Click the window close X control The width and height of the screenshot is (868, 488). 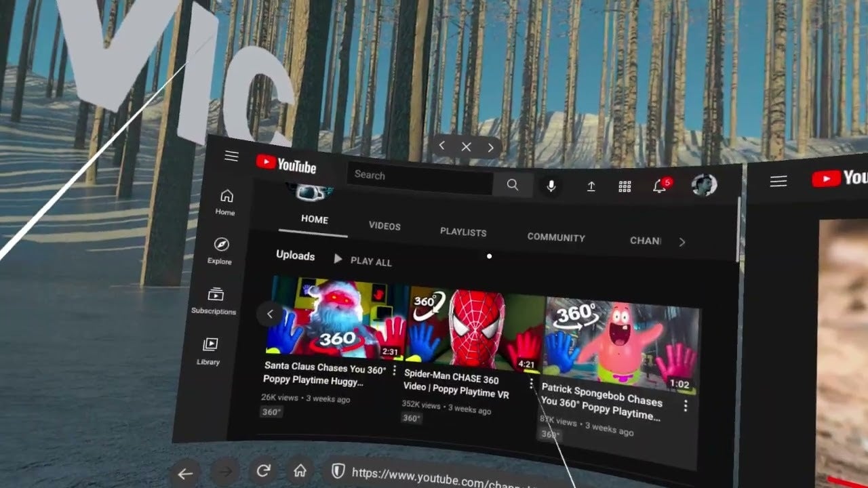(466, 146)
